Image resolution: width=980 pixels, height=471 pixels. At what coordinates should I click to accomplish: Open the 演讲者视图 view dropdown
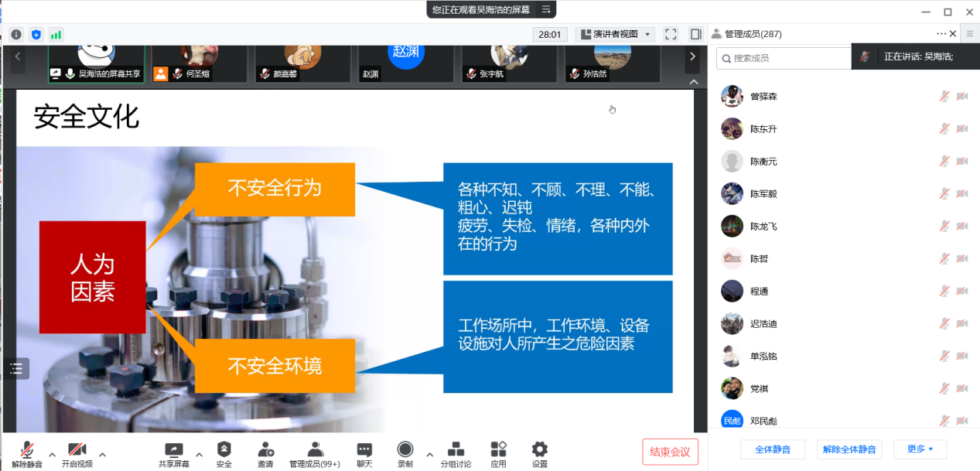point(615,34)
